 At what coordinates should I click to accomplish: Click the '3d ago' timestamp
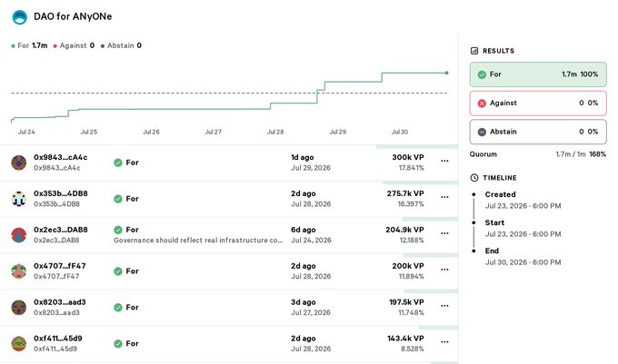pos(303,302)
